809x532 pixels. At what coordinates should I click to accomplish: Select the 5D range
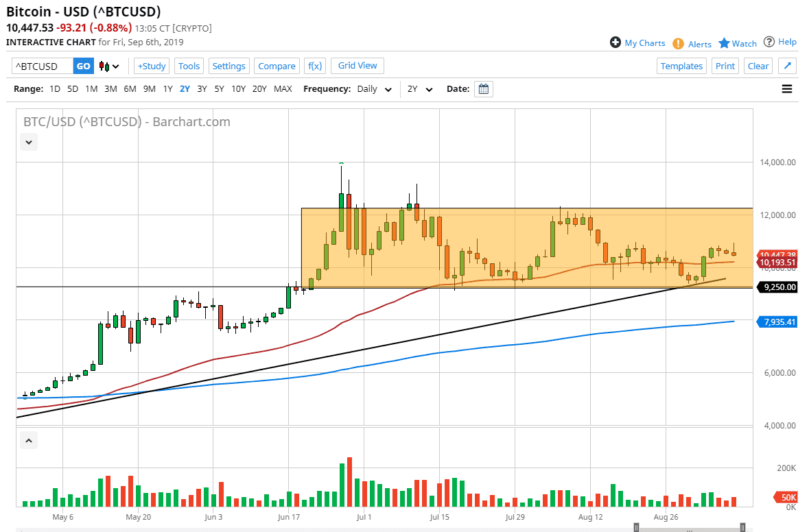(x=73, y=88)
